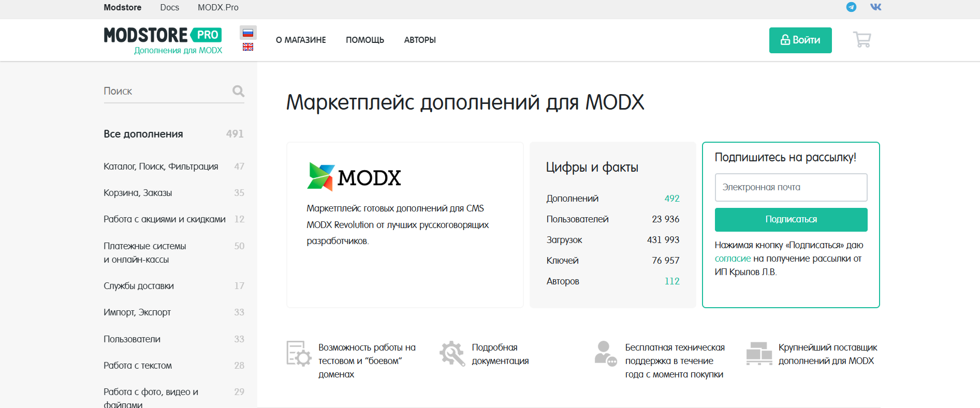The width and height of the screenshot is (980, 408).
Task: Click the Войти login button
Action: point(800,40)
